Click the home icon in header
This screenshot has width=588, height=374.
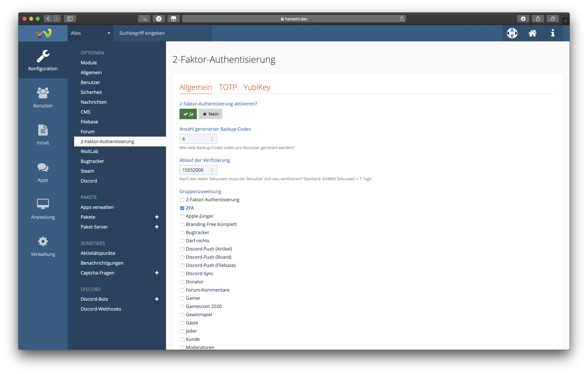[532, 33]
